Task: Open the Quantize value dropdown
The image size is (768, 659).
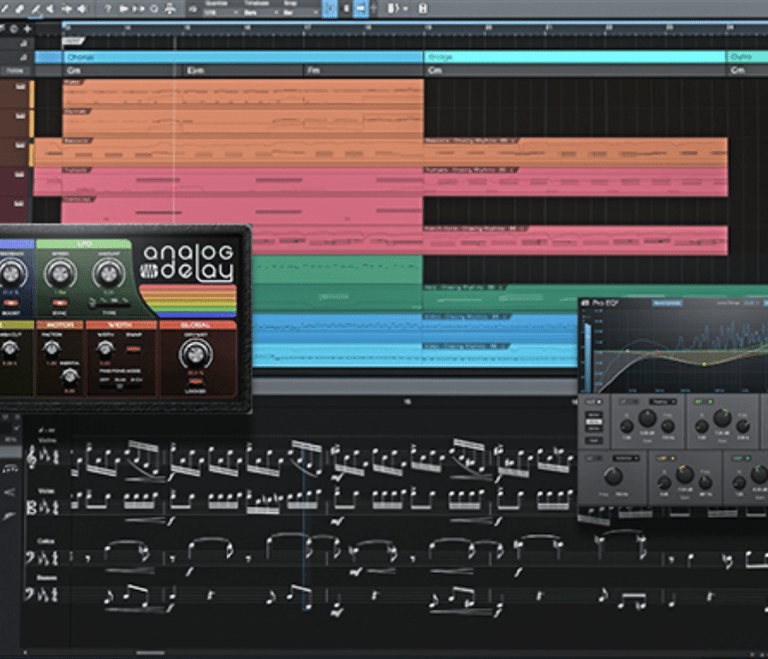Action: point(219,12)
